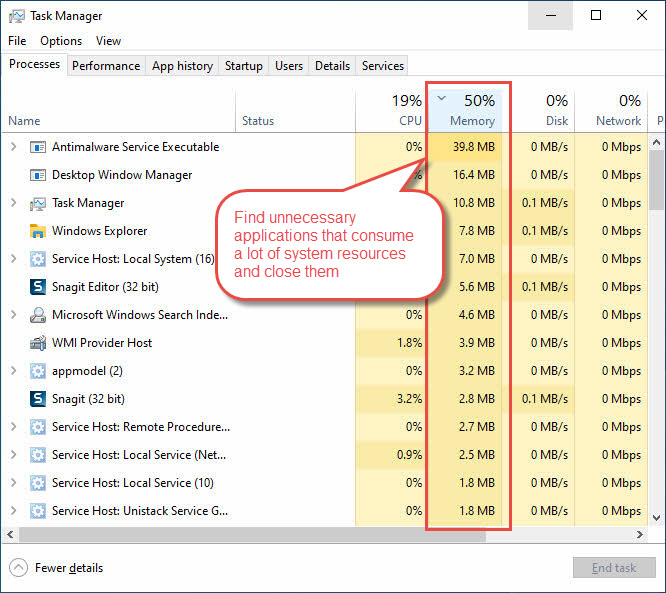Click the vertical scrollbar down arrow
The image size is (666, 593).
click(656, 518)
